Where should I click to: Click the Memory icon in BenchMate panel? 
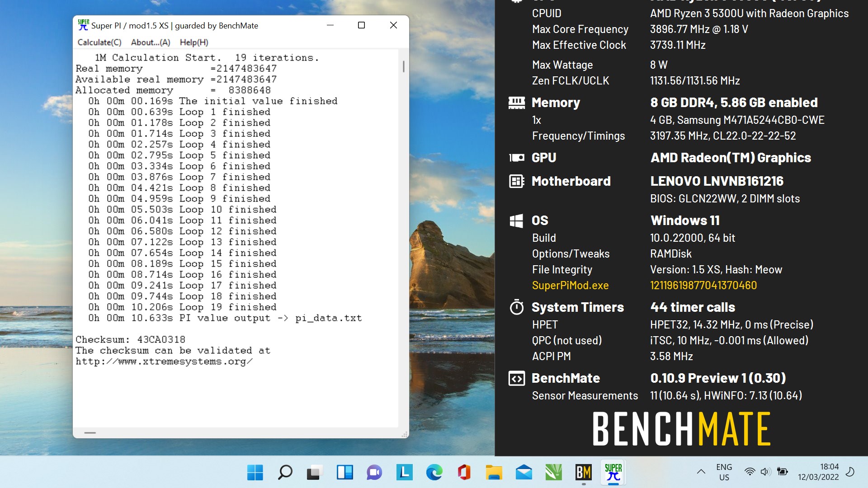point(516,103)
